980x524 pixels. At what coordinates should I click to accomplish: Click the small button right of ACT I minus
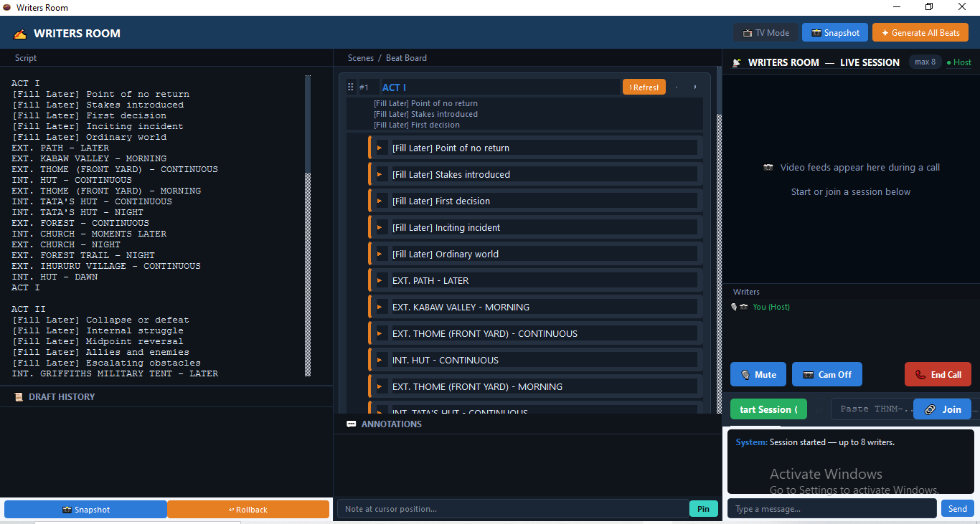(694, 87)
